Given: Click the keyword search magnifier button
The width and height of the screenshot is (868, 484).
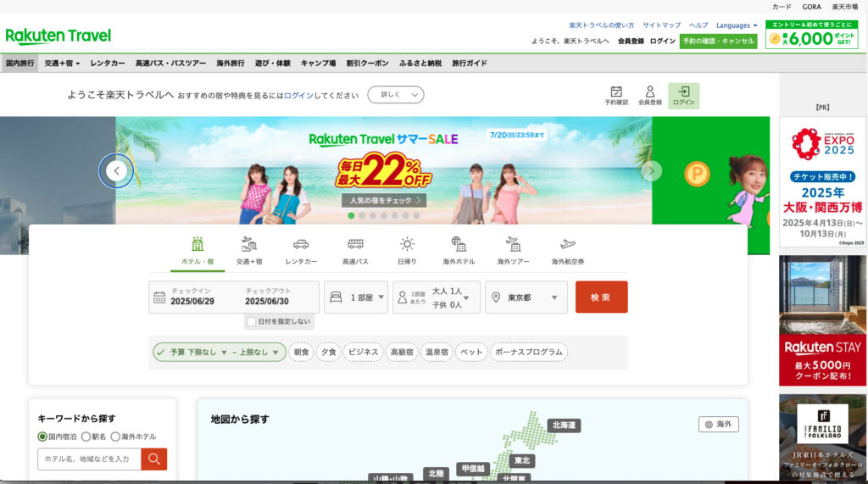Looking at the screenshot, I should [154, 459].
